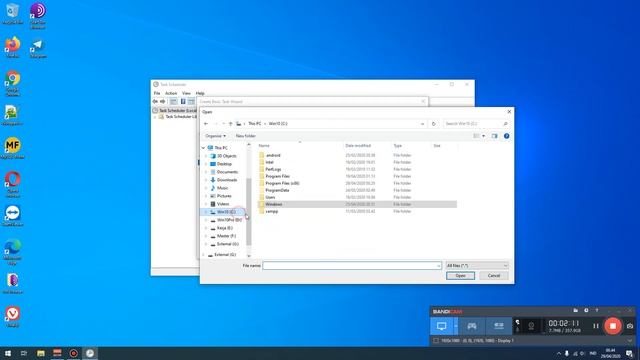Take a Bandicam screenshot with camera icon
The image size is (640, 360).
[630, 326]
